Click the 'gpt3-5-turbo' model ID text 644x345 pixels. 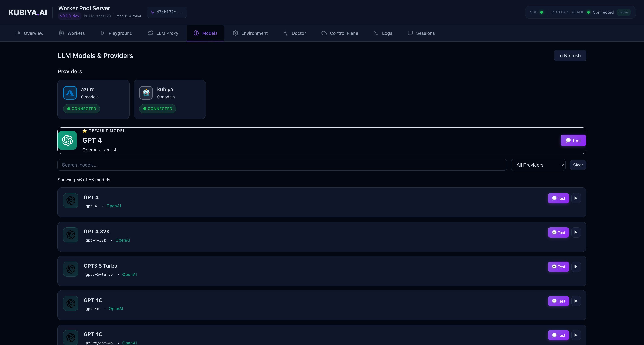pos(99,275)
